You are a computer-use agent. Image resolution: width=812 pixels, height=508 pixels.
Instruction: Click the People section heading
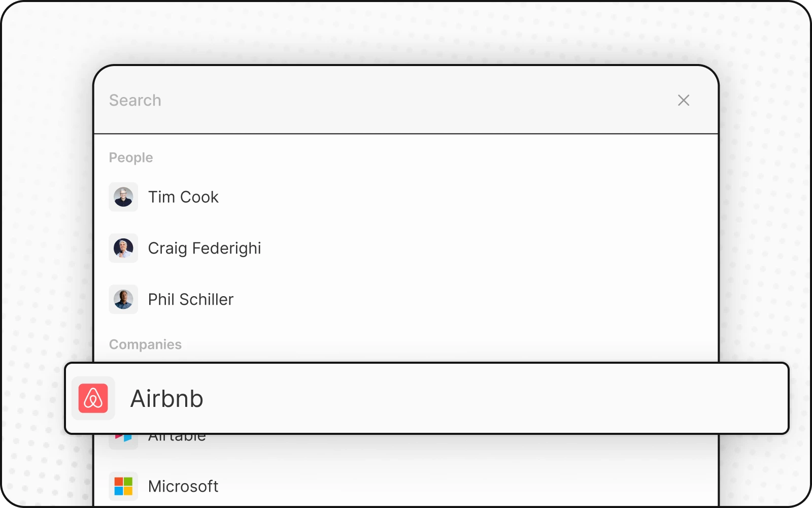click(131, 157)
